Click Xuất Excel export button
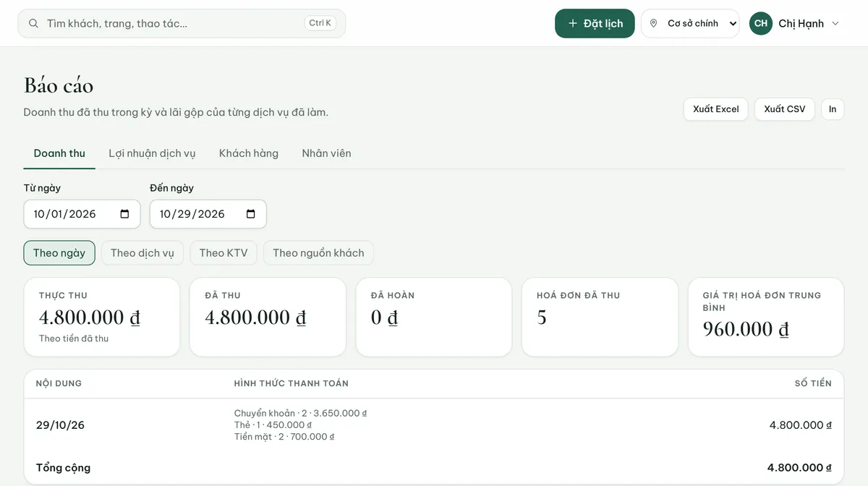Screen dimensions: 868x486 point(716,109)
